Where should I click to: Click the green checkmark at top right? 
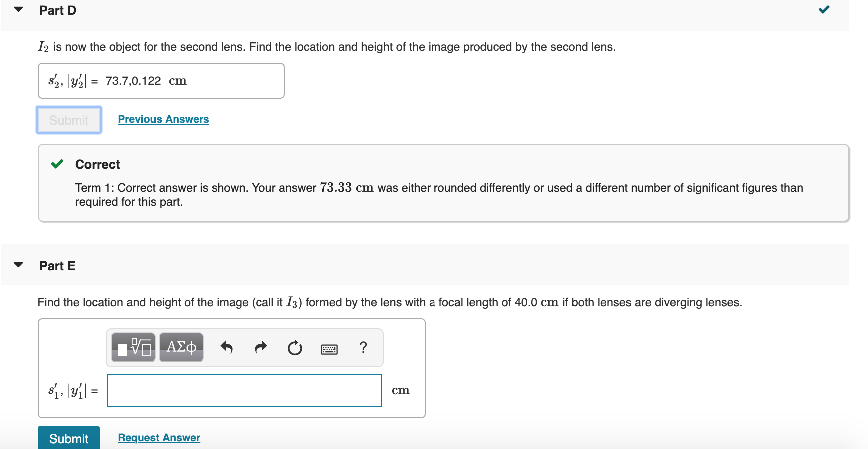[x=824, y=9]
